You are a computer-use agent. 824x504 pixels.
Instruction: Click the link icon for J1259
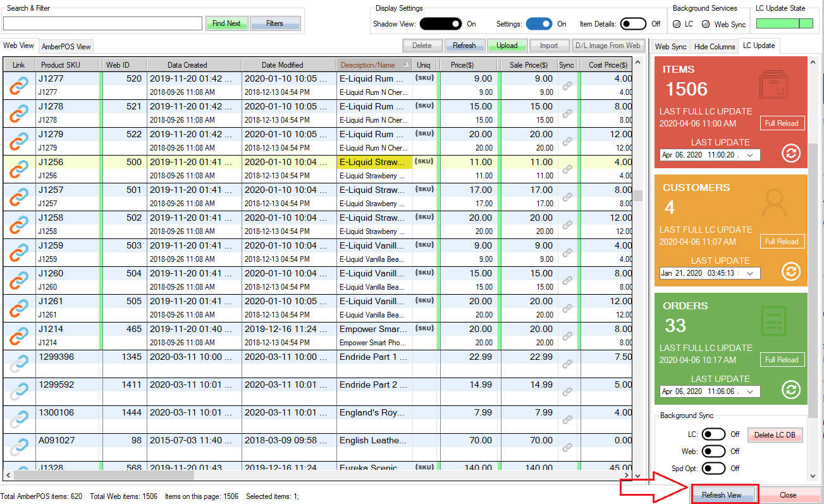tap(19, 252)
